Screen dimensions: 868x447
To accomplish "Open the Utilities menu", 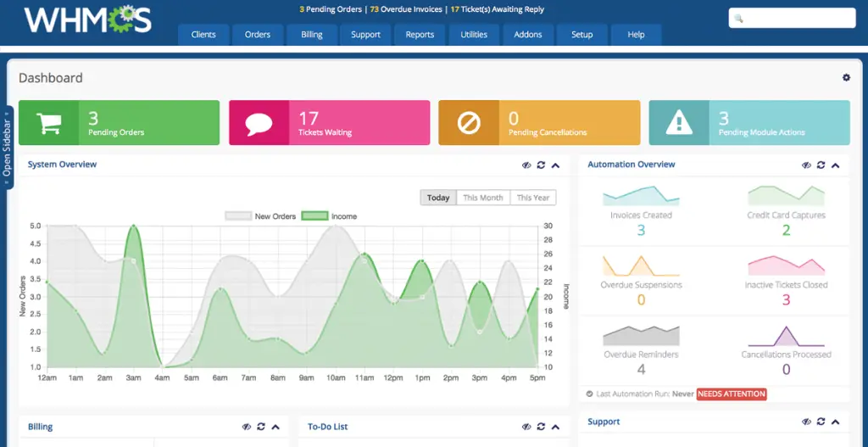I will pos(474,35).
